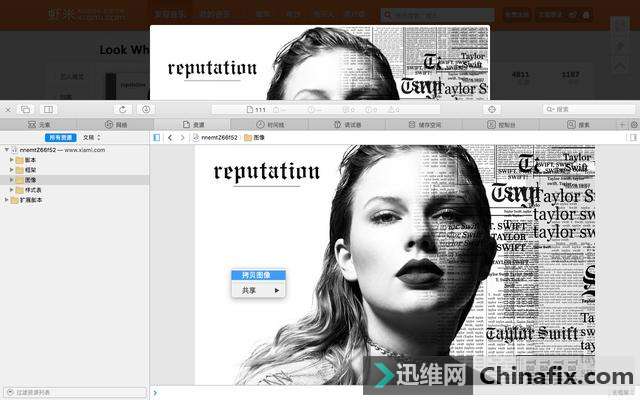Image resolution: width=640 pixels, height=400 pixels.
Task: Click the xiami logo in page header
Action: coord(88,15)
